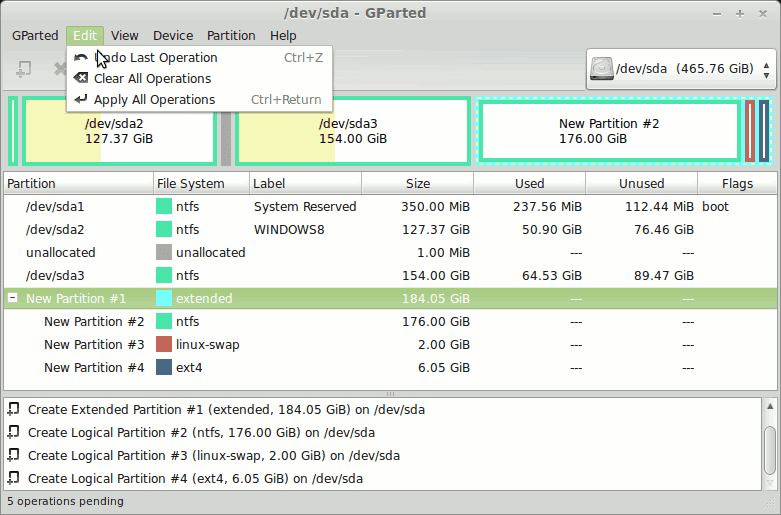This screenshot has width=781, height=515.
Task: Select the /dev/sda2 partition row
Action: (x=390, y=229)
